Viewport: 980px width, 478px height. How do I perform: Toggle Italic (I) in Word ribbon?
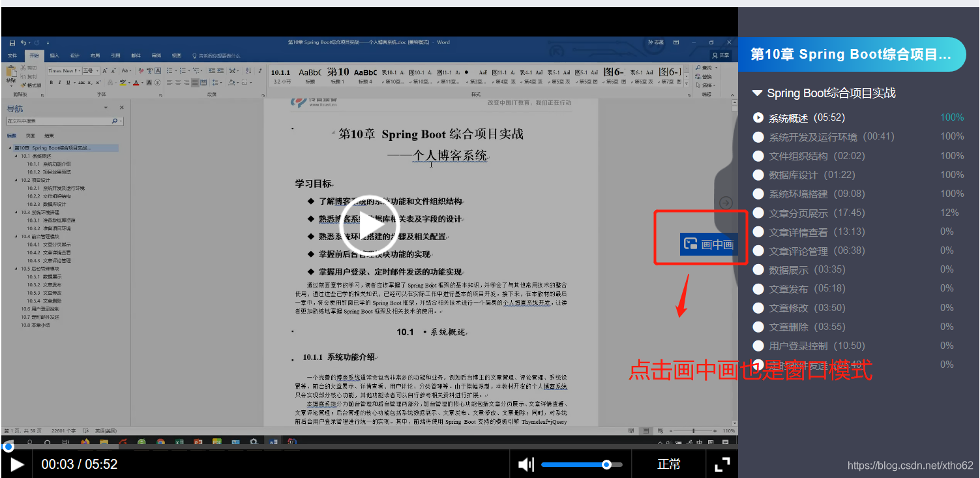(x=60, y=82)
